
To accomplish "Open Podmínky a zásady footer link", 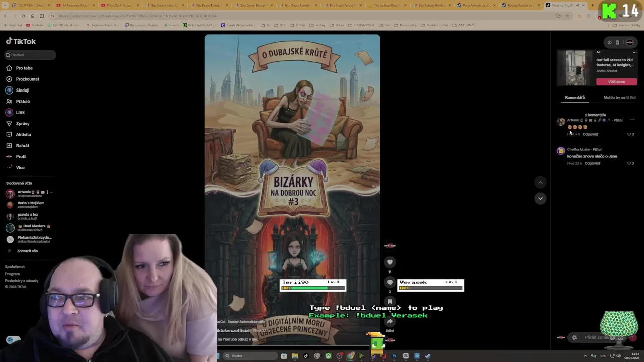I will click(x=21, y=281).
